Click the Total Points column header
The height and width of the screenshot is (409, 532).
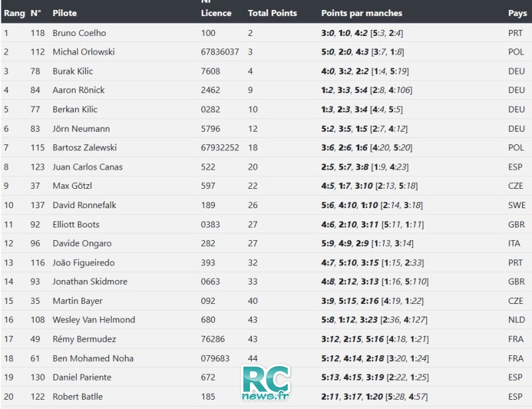pyautogui.click(x=272, y=13)
